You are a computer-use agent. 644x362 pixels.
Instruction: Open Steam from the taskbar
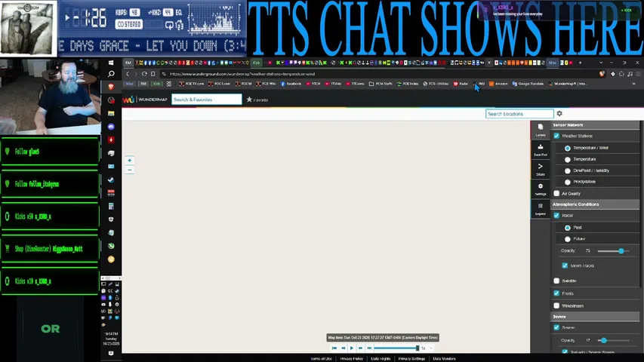[x=111, y=179]
